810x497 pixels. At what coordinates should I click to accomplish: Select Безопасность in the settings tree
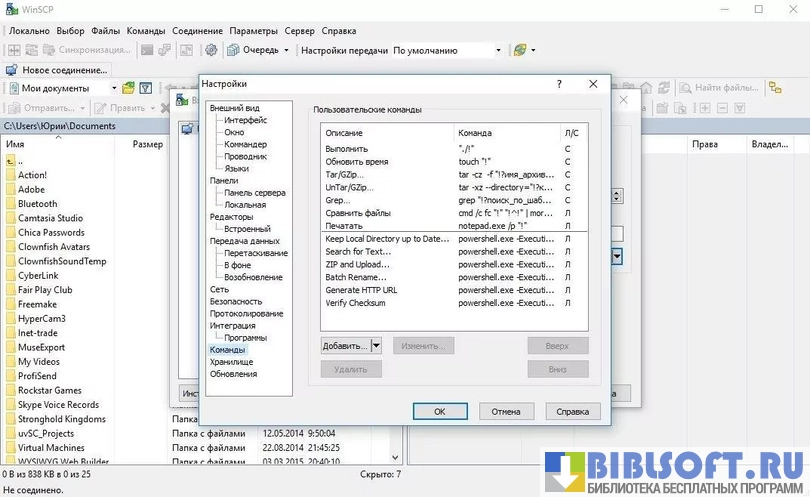pyautogui.click(x=236, y=301)
